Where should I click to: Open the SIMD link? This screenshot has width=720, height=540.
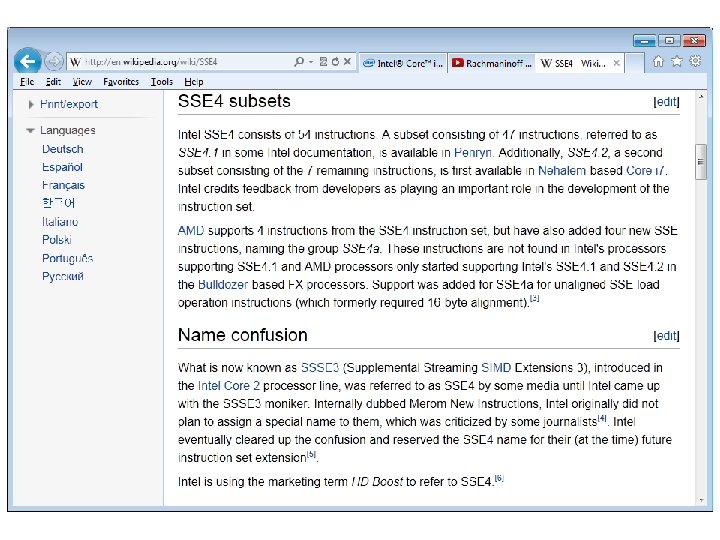(x=496, y=368)
